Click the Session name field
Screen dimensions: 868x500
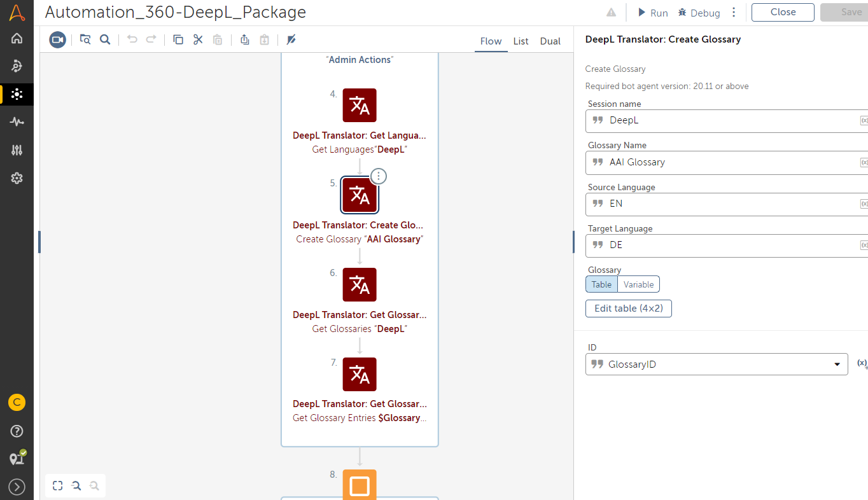(727, 121)
